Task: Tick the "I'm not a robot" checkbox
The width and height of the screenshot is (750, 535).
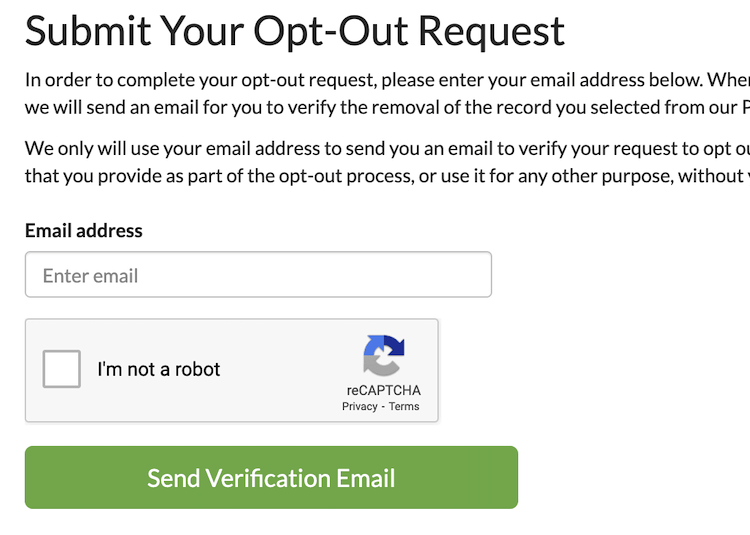Action: click(62, 369)
